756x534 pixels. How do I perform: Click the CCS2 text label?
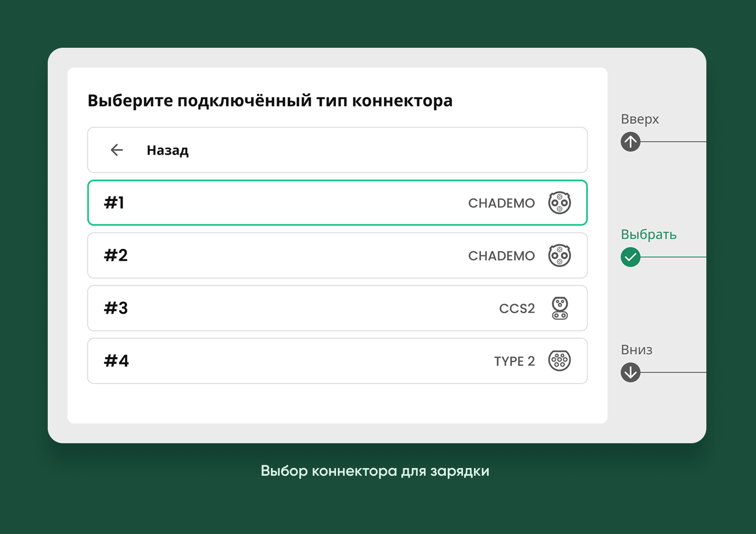click(x=517, y=309)
